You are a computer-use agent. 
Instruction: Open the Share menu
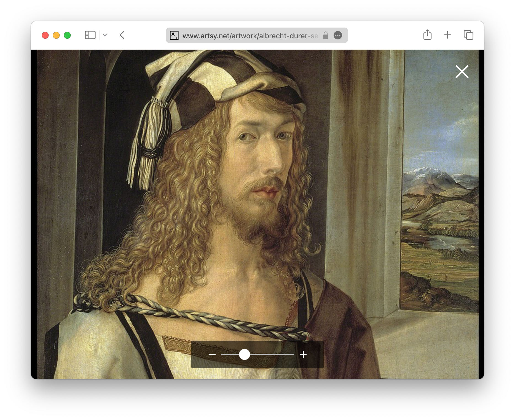(427, 35)
